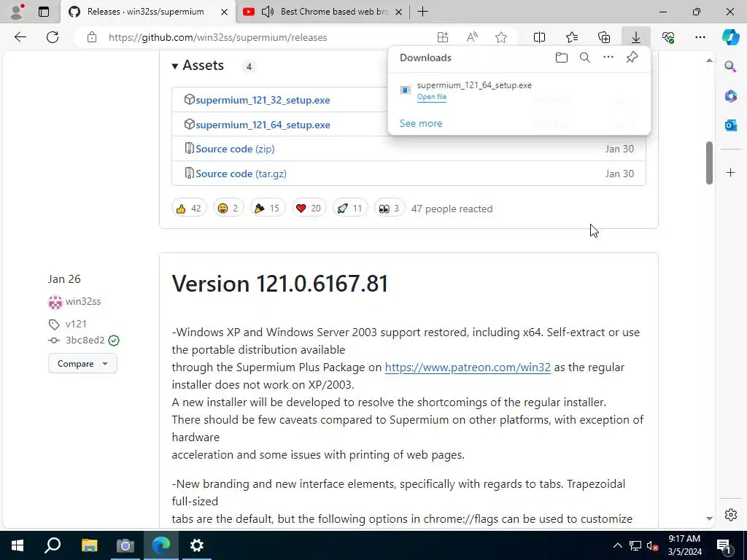The height and width of the screenshot is (560, 747).
Task: Open the Windows Start menu
Action: [x=18, y=545]
